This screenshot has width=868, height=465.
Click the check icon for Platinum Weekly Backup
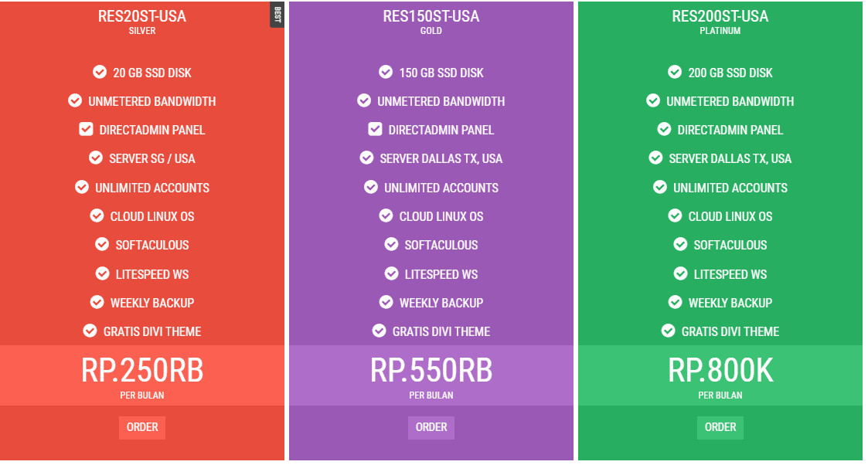676,302
